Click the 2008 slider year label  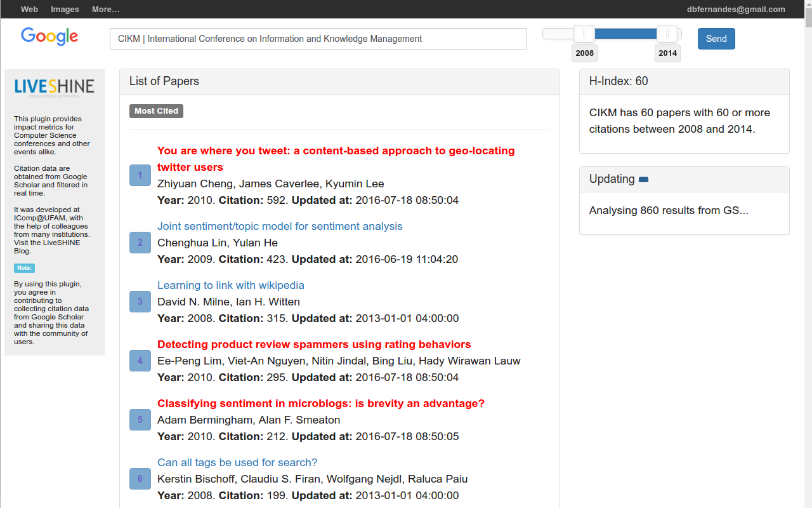coord(584,53)
